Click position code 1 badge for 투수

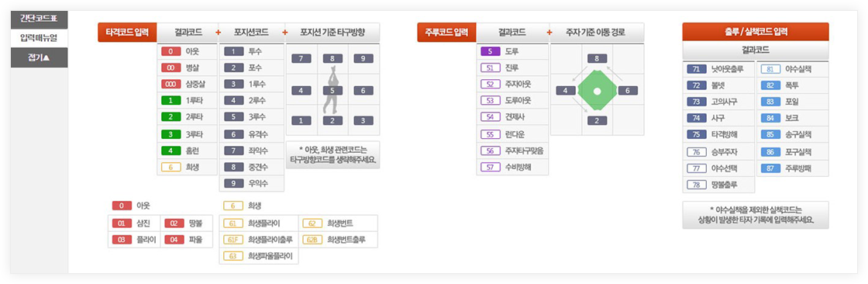233,51
